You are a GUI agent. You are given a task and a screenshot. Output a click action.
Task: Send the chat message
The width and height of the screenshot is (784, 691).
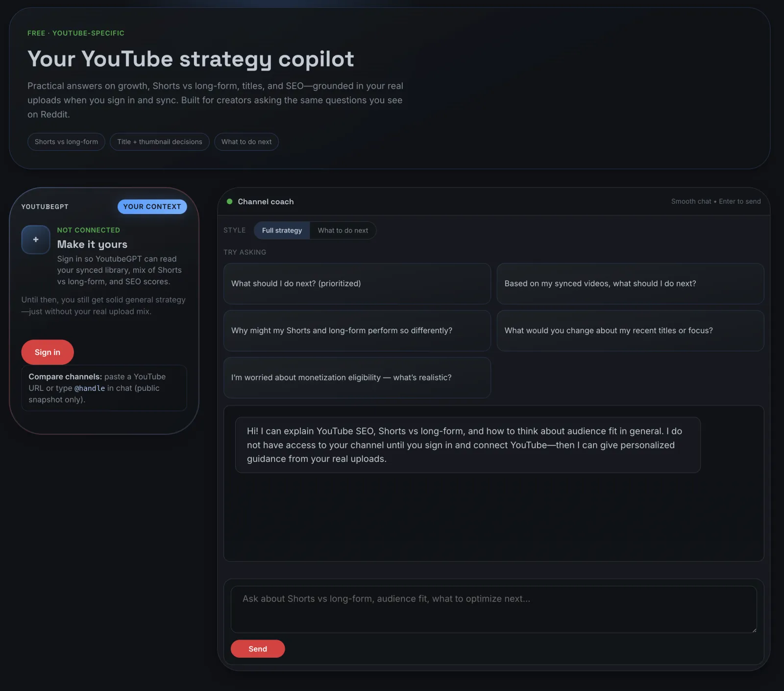pos(258,648)
